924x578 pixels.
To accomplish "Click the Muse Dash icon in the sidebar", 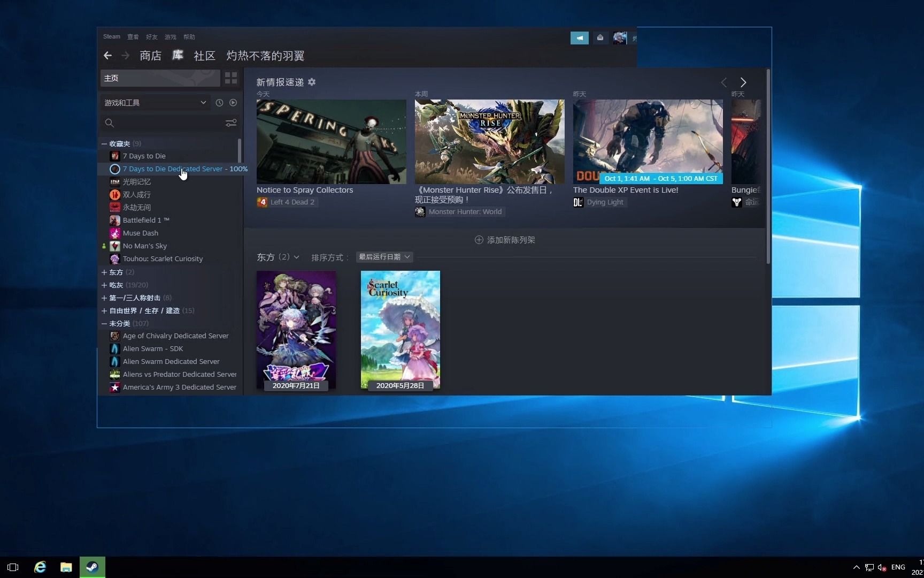I will 115,233.
